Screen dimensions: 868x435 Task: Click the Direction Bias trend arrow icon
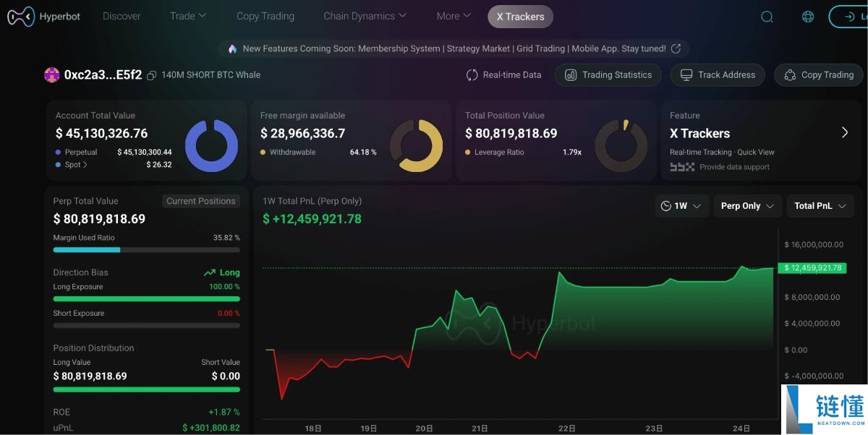point(210,272)
